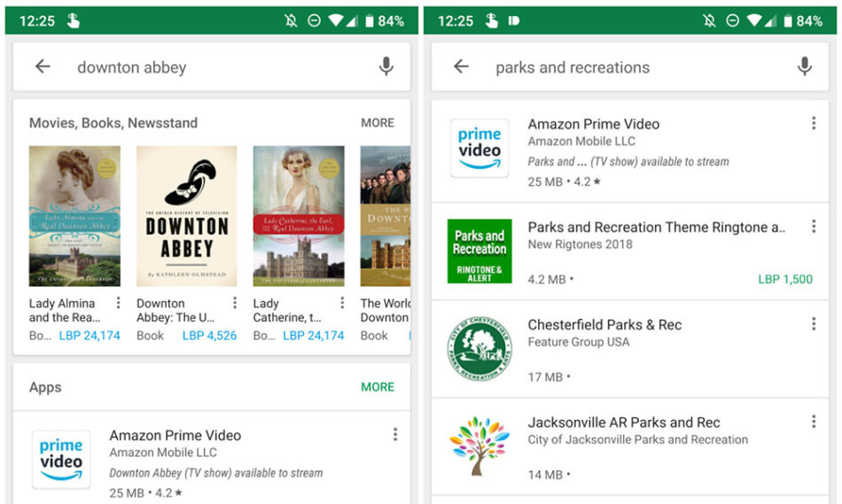Image resolution: width=842 pixels, height=504 pixels.
Task: Tap microphone icon in downton abbey search bar
Action: coord(386,66)
